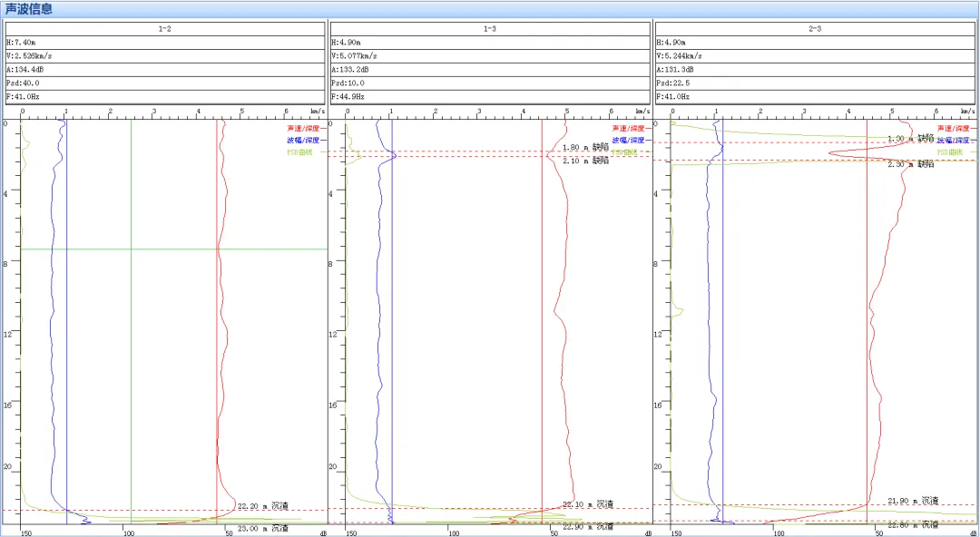
Task: Click the 声波信息 panel title
Action: point(29,9)
